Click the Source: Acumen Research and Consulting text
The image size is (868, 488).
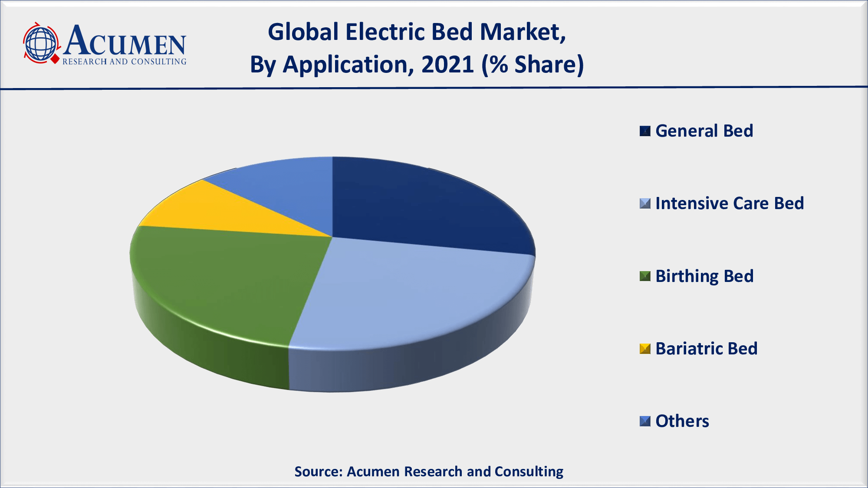(x=429, y=472)
